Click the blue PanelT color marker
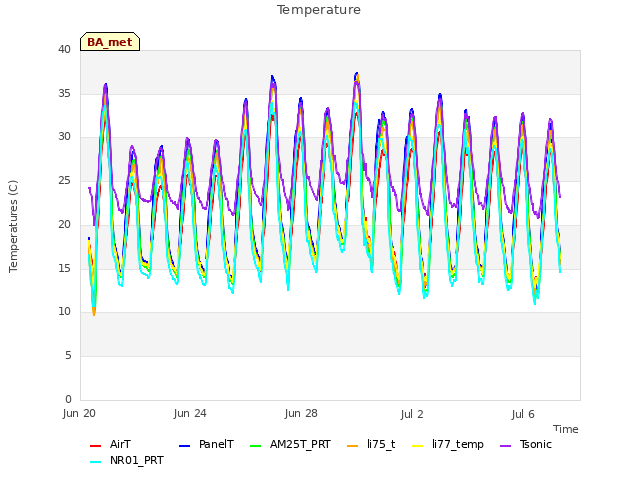The height and width of the screenshot is (480, 640). [x=184, y=446]
